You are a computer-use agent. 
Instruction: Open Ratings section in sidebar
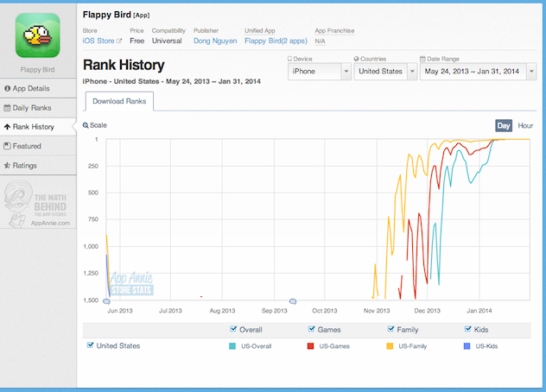point(38,166)
